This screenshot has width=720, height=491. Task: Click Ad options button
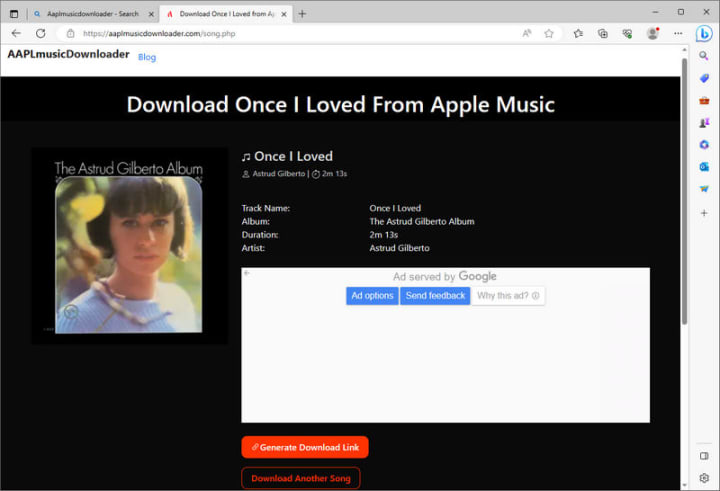click(372, 295)
